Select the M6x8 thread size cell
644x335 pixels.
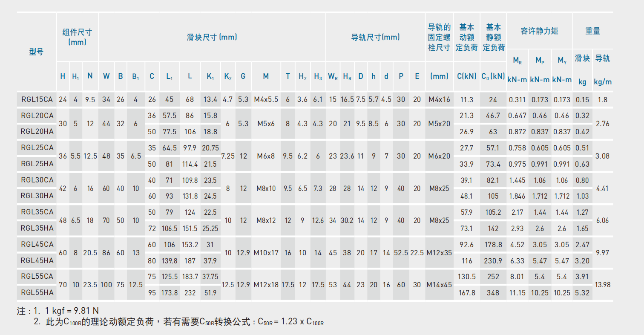pyautogui.click(x=266, y=156)
